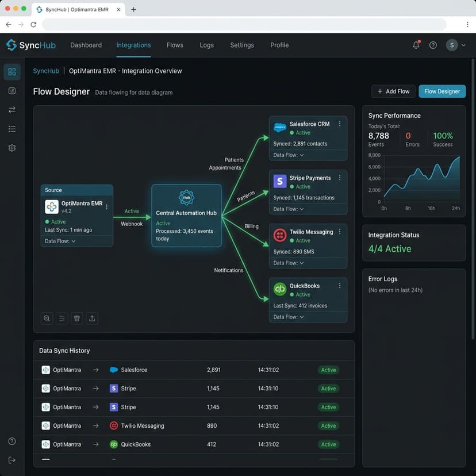Click Active badge in QuickBooks history row
Image resolution: width=476 pixels, height=476 pixels.
click(x=328, y=444)
